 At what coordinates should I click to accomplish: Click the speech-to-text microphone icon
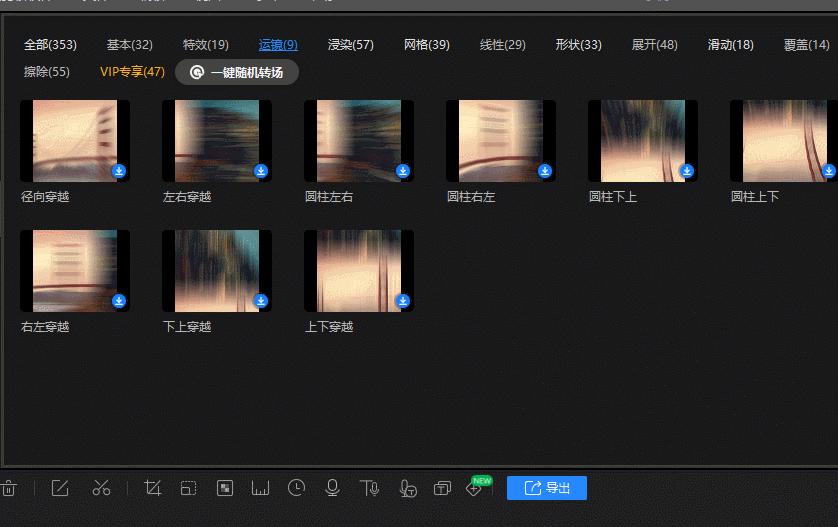coord(408,489)
